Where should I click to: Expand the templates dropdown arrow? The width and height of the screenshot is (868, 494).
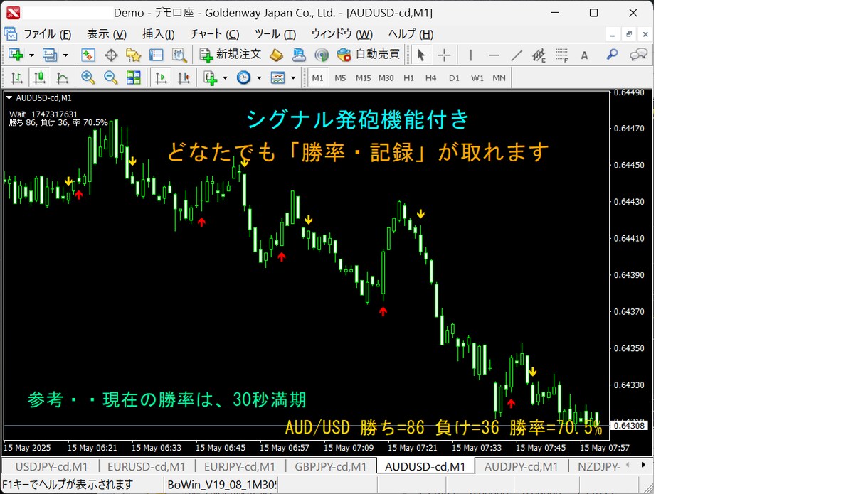click(x=293, y=77)
